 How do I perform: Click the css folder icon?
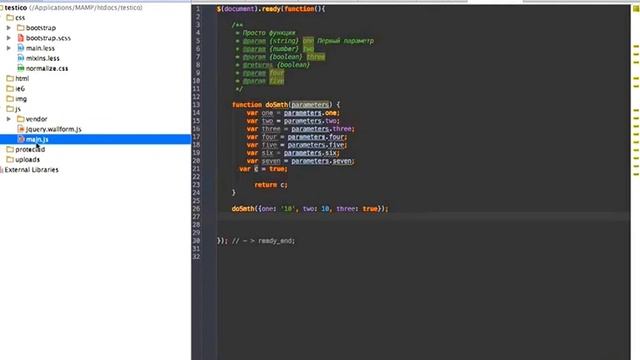10,18
